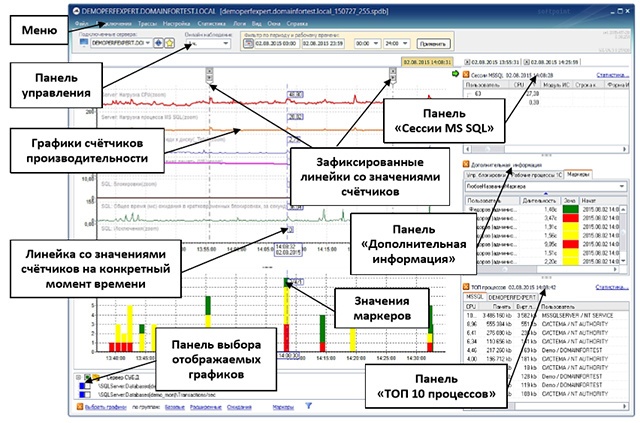Image resolution: width=640 pixels, height=423 pixels.
Task: Close the pinned ruler tab 02.08.2015 13:55:31
Action: click(x=467, y=62)
